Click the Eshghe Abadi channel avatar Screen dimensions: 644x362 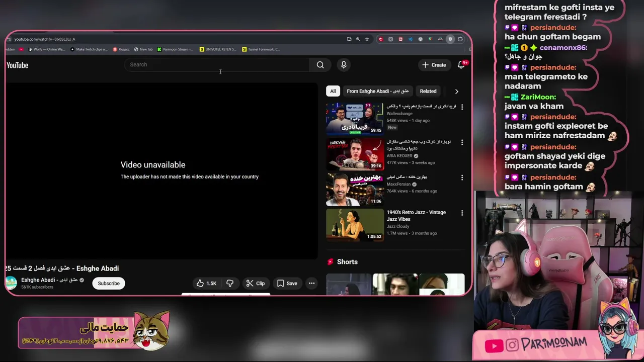(x=11, y=283)
